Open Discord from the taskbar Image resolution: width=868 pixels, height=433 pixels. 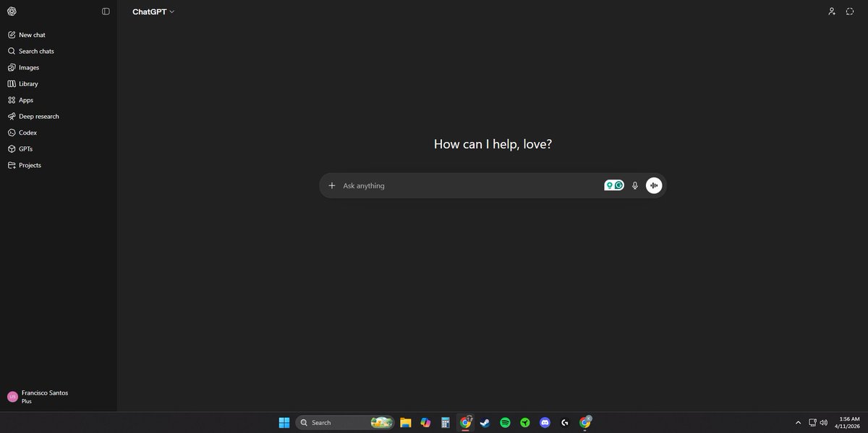[545, 423]
